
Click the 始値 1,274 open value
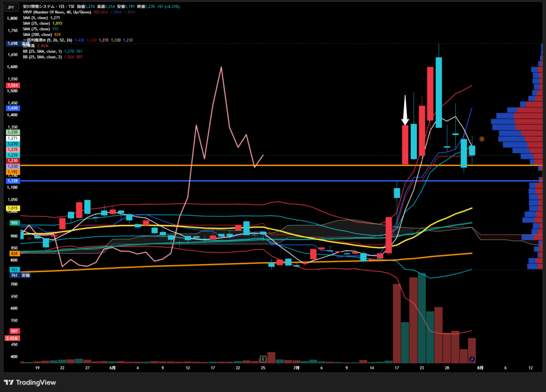(86, 6)
